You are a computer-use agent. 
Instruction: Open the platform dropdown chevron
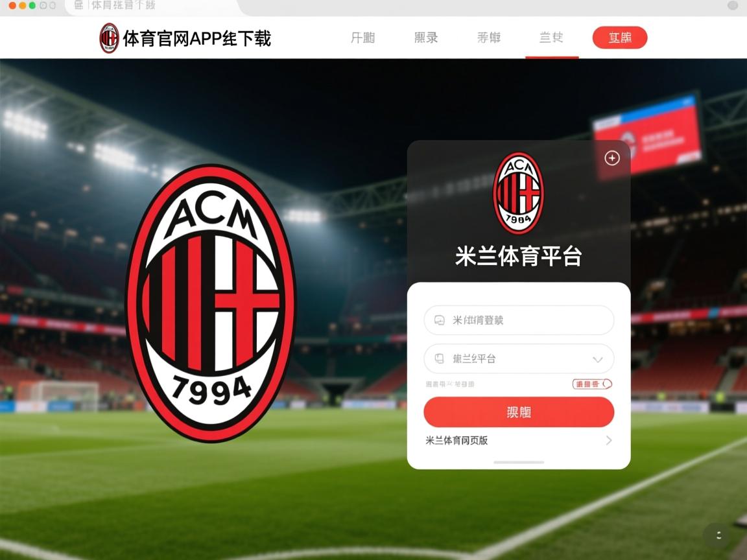point(597,360)
